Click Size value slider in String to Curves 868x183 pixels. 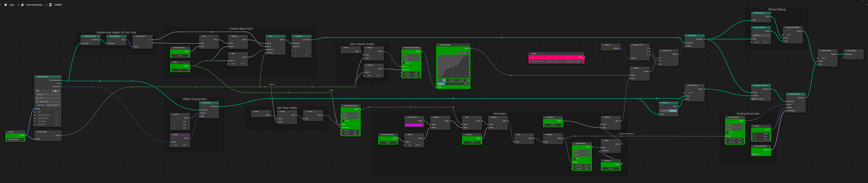[48, 112]
